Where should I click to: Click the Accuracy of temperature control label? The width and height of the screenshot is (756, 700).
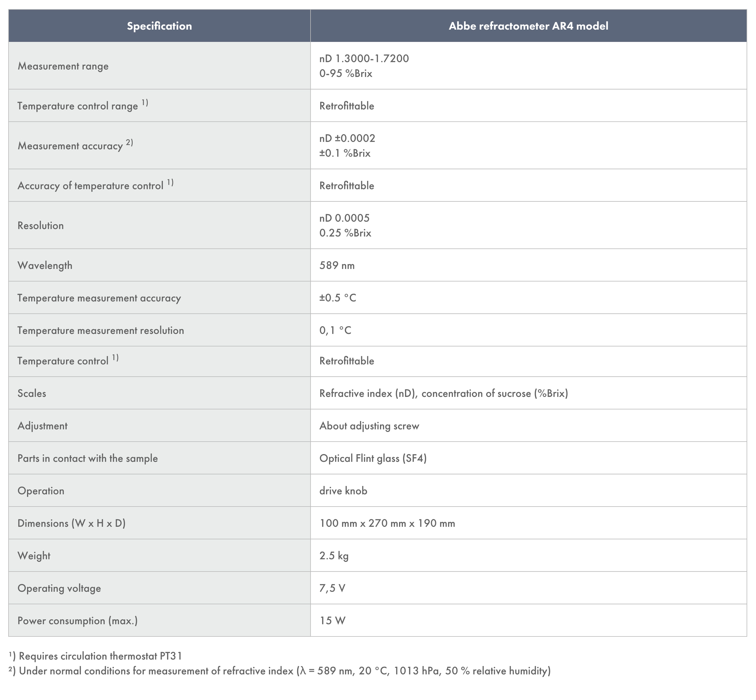pyautogui.click(x=90, y=186)
